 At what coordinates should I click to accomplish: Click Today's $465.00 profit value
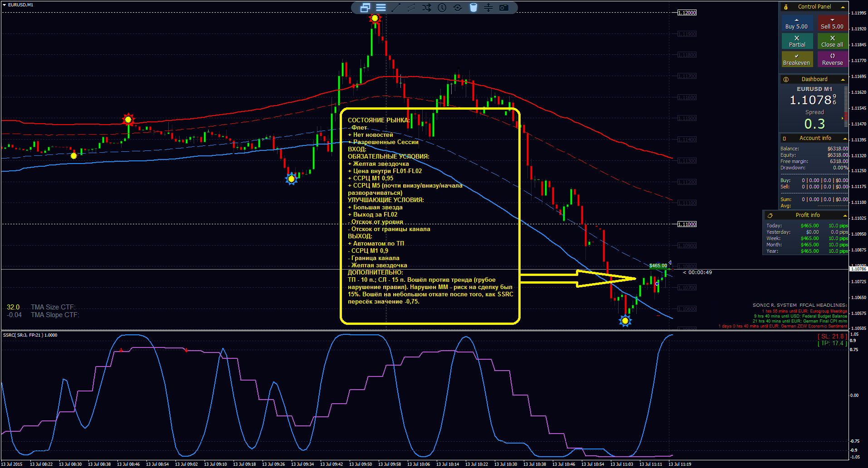coord(809,226)
